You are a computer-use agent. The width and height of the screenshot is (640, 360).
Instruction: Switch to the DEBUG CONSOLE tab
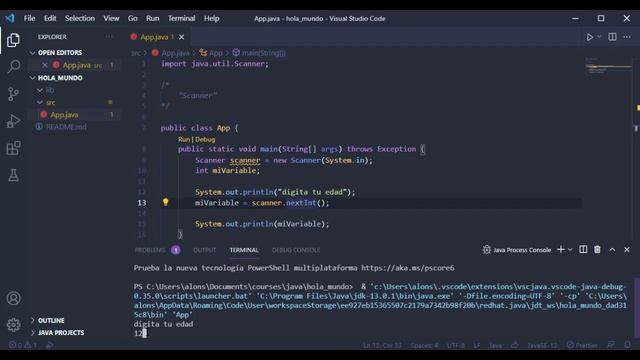click(x=296, y=250)
